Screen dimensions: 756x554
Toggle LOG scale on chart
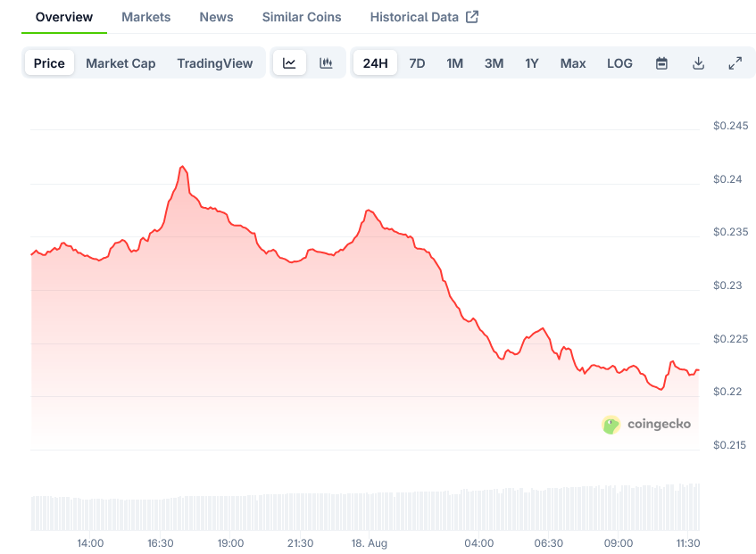pos(619,63)
